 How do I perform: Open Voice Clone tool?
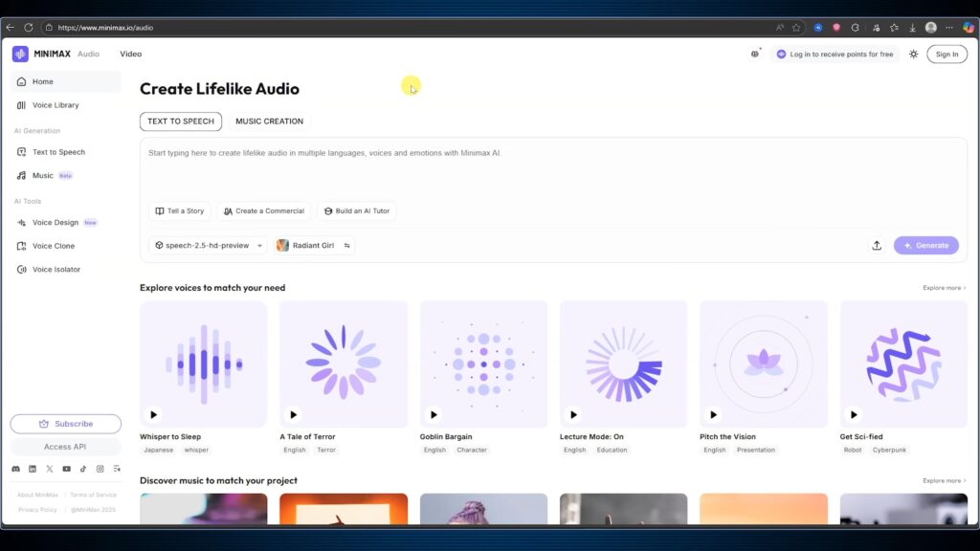(66, 246)
